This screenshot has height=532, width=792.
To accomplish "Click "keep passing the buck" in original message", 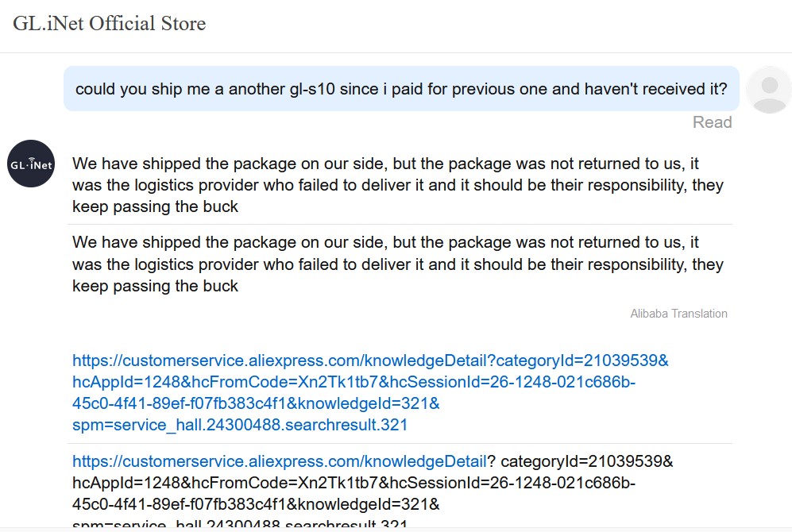I will pyautogui.click(x=155, y=206).
